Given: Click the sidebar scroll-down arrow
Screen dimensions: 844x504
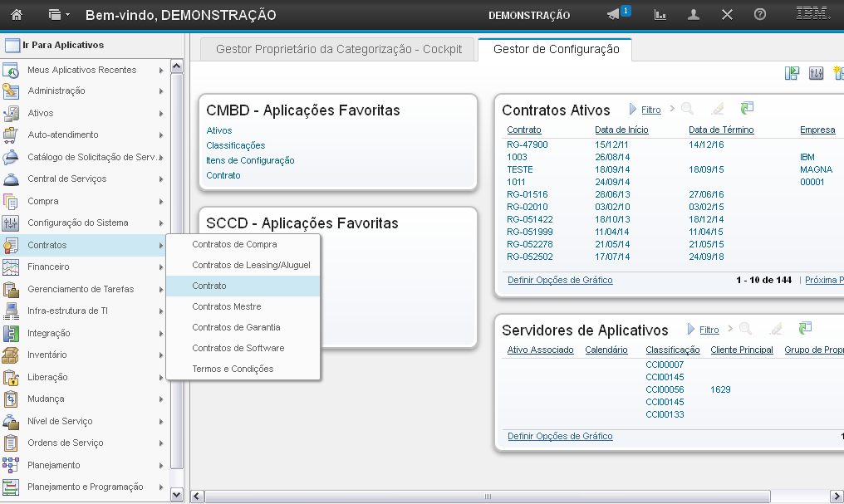Looking at the screenshot, I should (x=176, y=494).
